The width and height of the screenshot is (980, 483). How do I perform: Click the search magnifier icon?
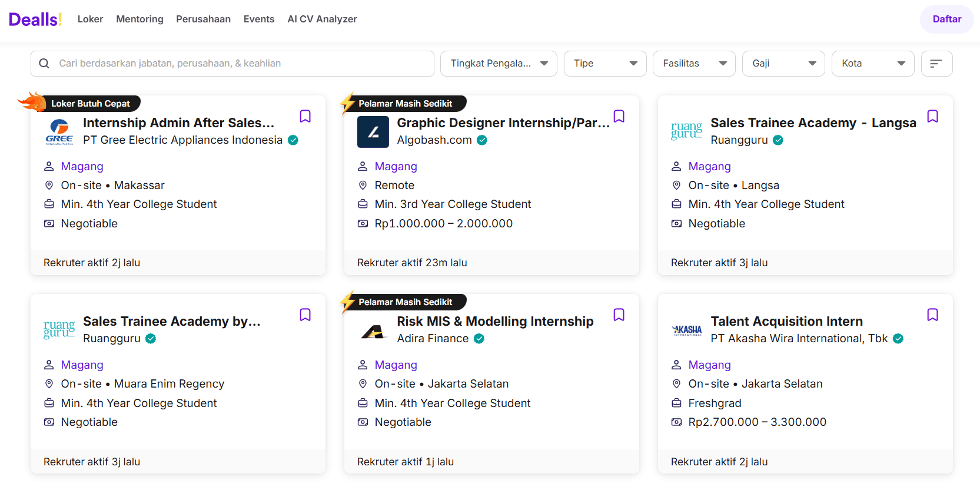(44, 63)
